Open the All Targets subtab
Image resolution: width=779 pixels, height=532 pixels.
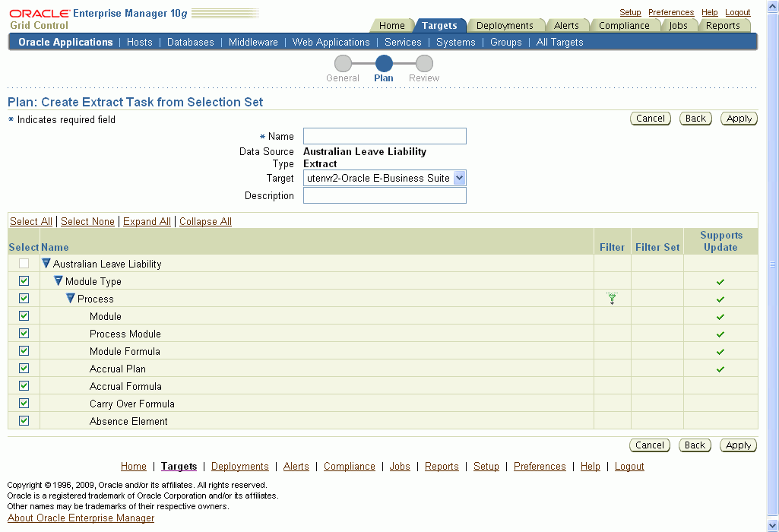tap(559, 43)
